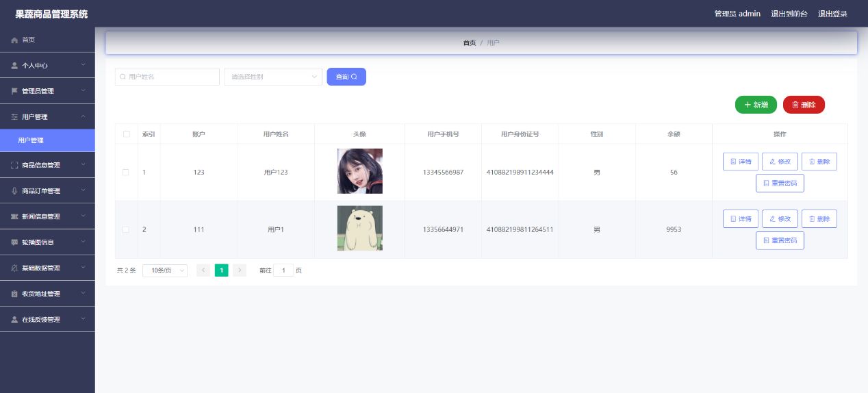868x393 pixels.
Task: Open 轮播图信息 sidebar menu
Action: 47,242
